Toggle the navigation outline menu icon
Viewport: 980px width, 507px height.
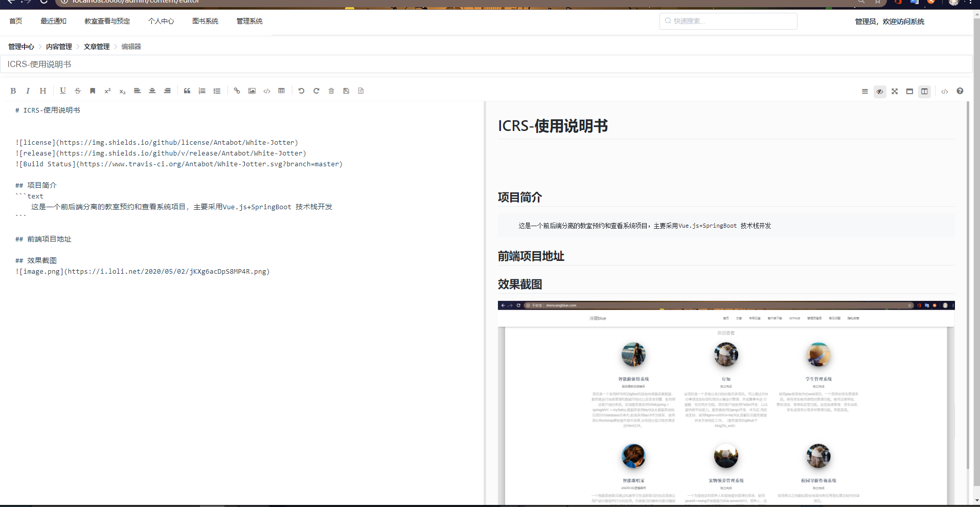tap(865, 92)
